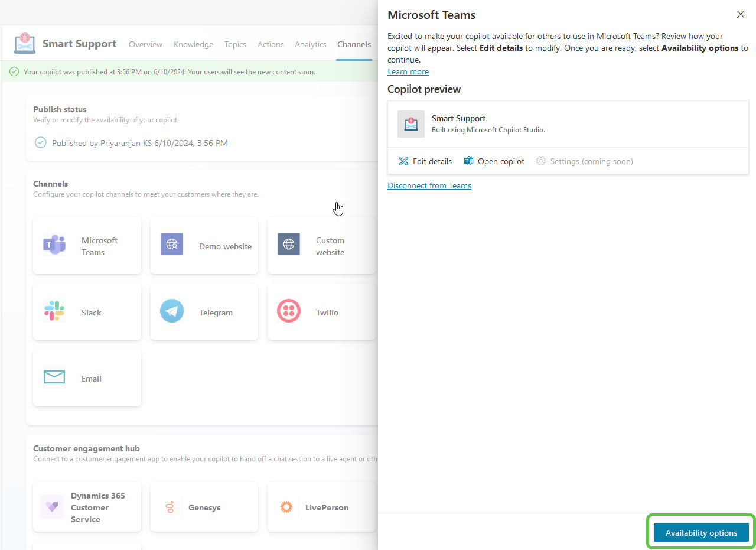The height and width of the screenshot is (550, 756).
Task: Select the Twilio channel
Action: [321, 311]
